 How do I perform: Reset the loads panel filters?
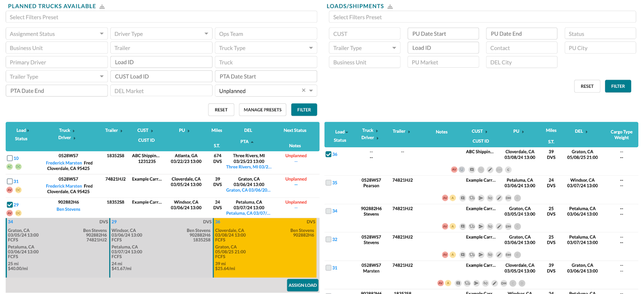(587, 86)
